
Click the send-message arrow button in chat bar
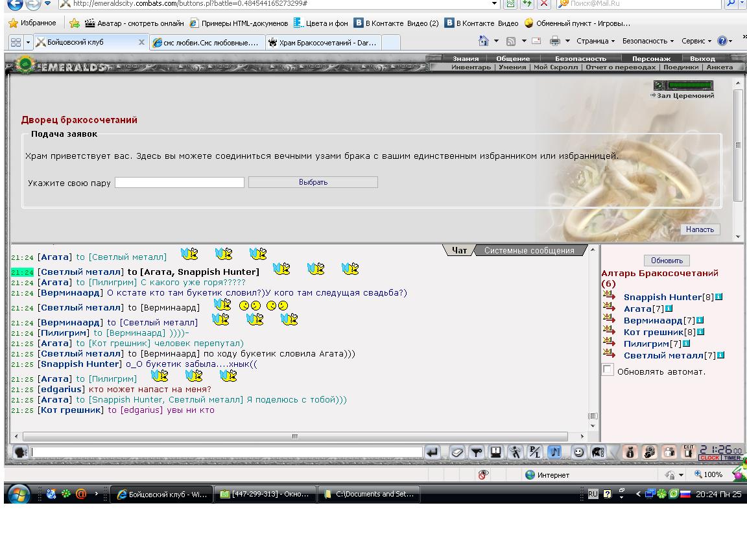point(433,452)
